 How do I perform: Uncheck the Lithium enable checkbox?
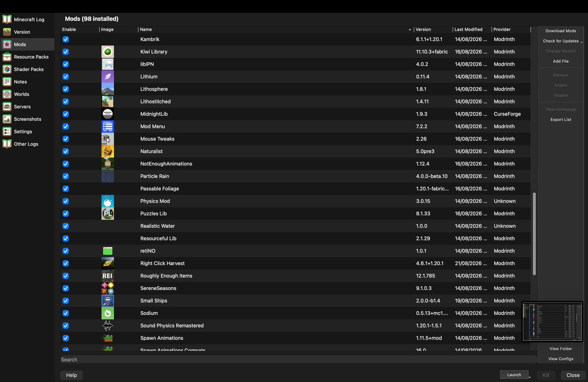tap(66, 76)
